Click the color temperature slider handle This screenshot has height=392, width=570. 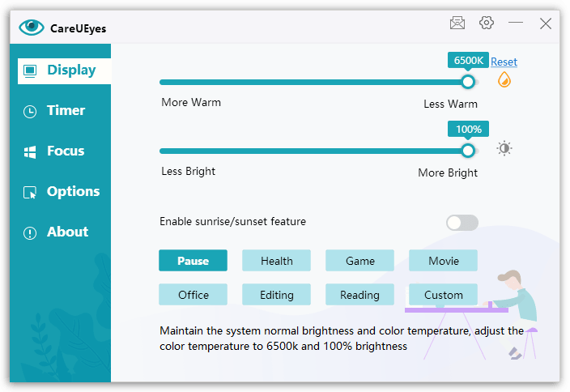point(468,82)
